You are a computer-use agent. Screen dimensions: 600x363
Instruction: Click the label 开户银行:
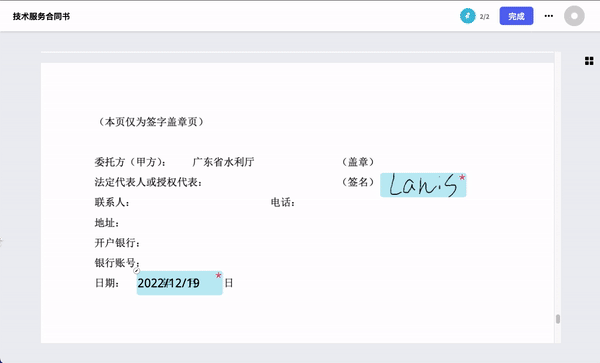(x=117, y=243)
